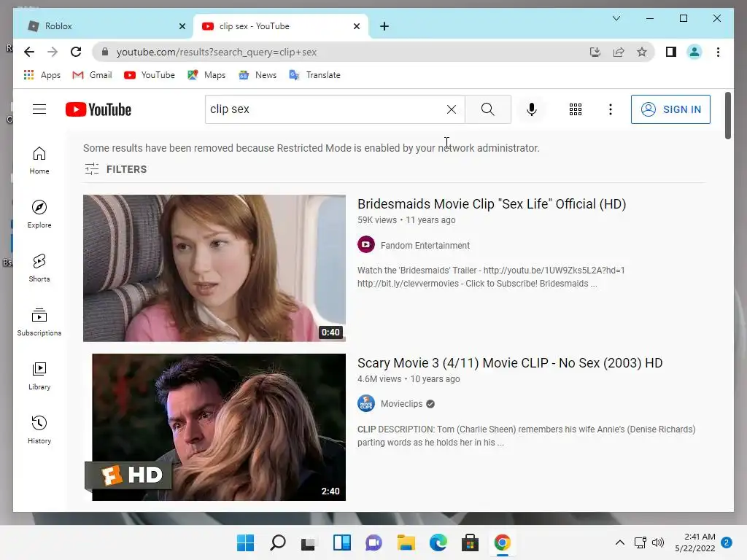Expand the FILTERS options
747x560 pixels.
click(116, 169)
